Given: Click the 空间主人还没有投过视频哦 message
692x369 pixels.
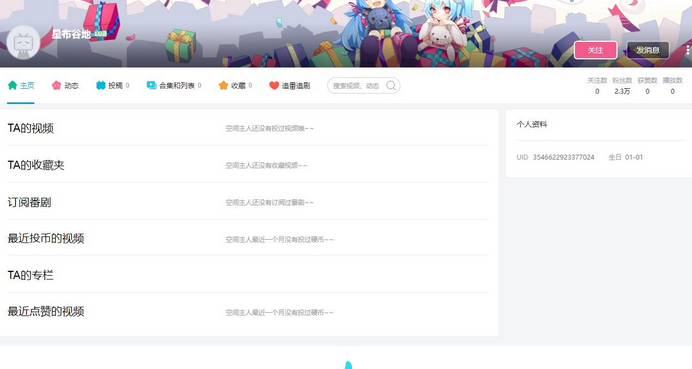Looking at the screenshot, I should click(x=270, y=128).
